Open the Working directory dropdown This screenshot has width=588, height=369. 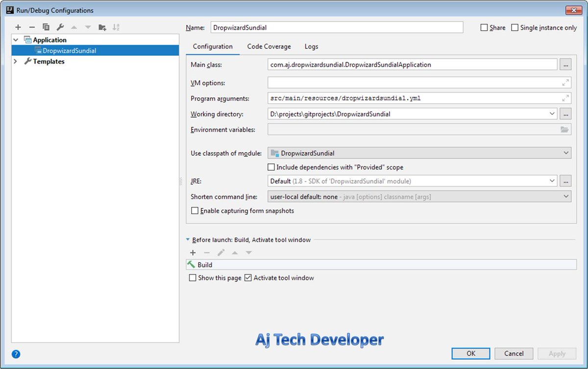553,114
